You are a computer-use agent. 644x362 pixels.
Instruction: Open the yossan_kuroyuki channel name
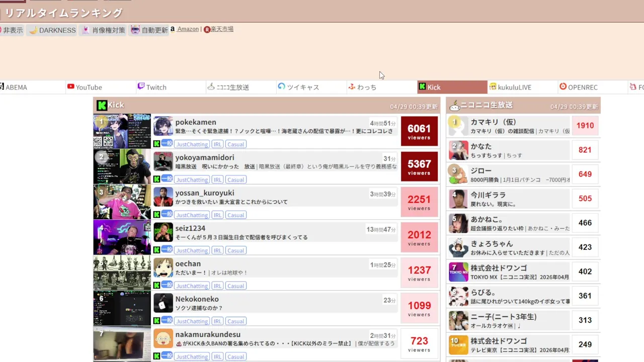[205, 193]
